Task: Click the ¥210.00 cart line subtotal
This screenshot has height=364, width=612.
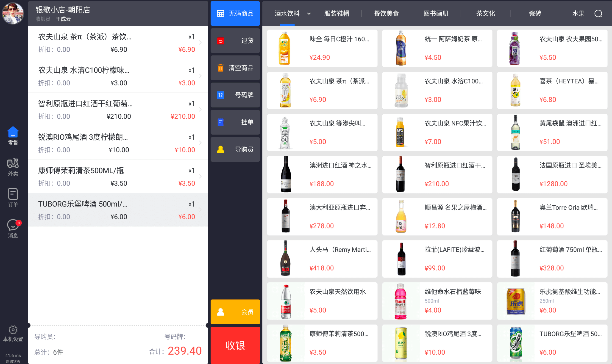Action: click(183, 116)
